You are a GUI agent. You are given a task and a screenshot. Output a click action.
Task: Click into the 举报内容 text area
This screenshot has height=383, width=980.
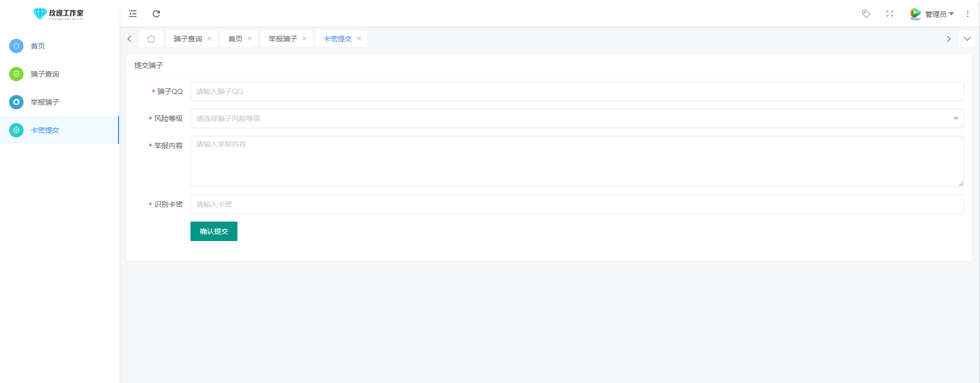point(577,161)
